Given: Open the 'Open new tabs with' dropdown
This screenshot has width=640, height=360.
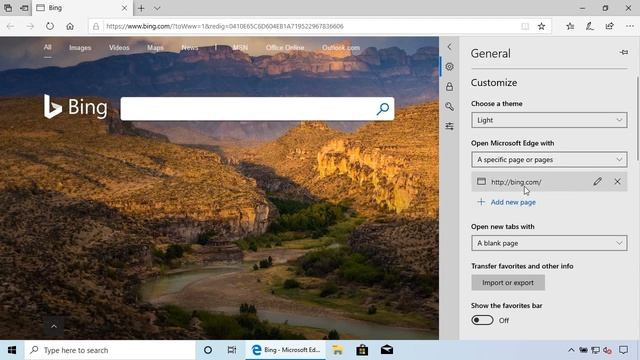Looking at the screenshot, I should point(549,243).
